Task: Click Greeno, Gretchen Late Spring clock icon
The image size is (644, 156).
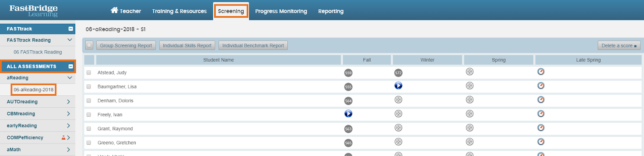Action: coord(541,142)
